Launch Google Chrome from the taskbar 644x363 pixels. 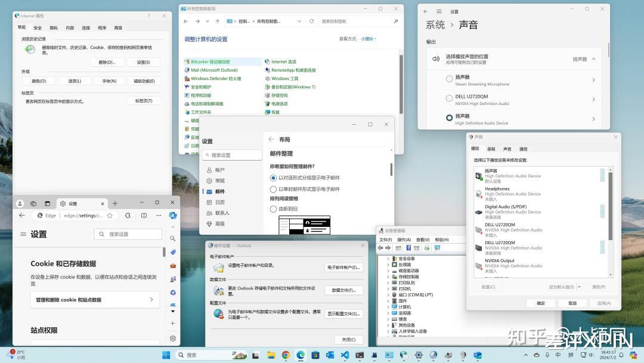pos(286,355)
